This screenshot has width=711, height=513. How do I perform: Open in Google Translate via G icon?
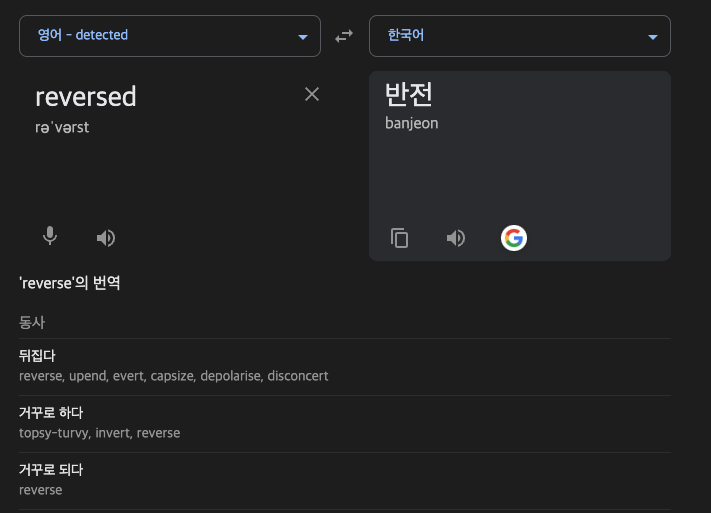click(514, 238)
